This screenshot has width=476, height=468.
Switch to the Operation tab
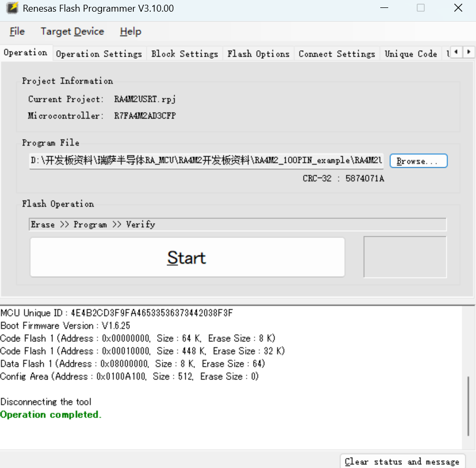tap(26, 52)
